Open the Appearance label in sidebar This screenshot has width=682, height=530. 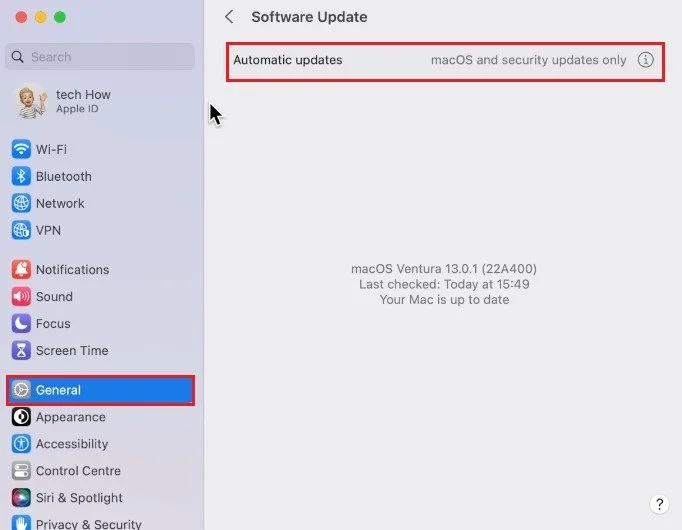[x=71, y=417]
